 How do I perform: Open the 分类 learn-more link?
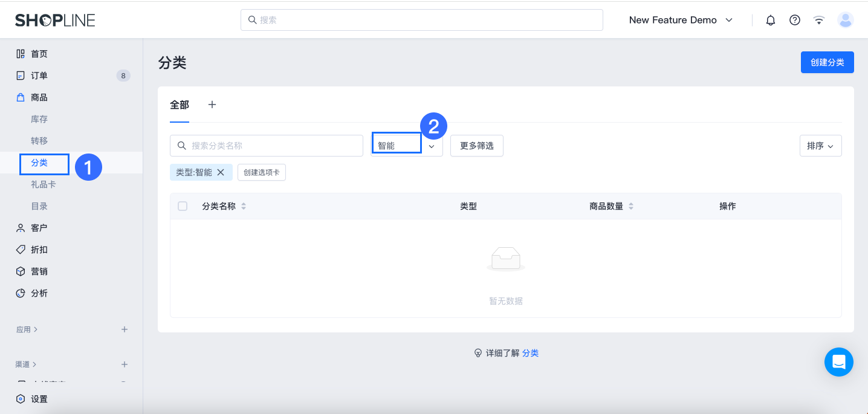[x=530, y=353]
